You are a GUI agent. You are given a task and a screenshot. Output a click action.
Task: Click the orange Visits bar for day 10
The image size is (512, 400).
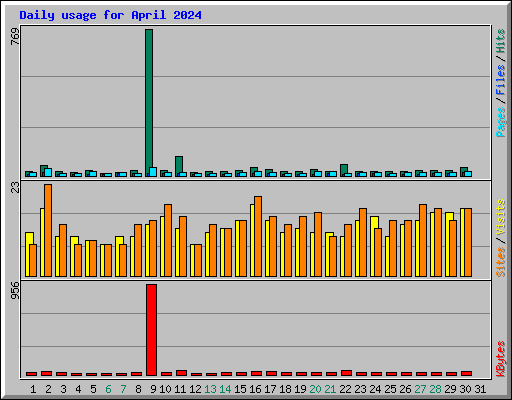pos(168,240)
